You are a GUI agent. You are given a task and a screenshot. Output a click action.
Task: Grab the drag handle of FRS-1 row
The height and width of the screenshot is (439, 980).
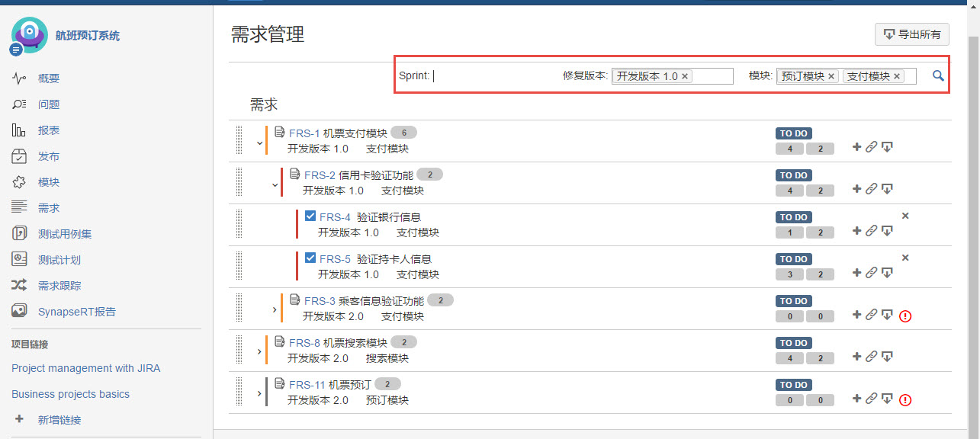coord(240,140)
